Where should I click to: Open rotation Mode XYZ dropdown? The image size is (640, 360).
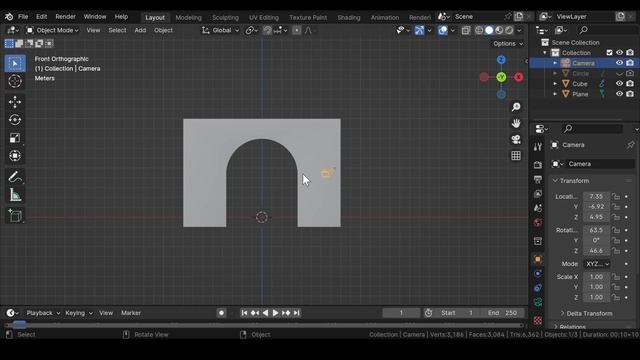(596, 264)
